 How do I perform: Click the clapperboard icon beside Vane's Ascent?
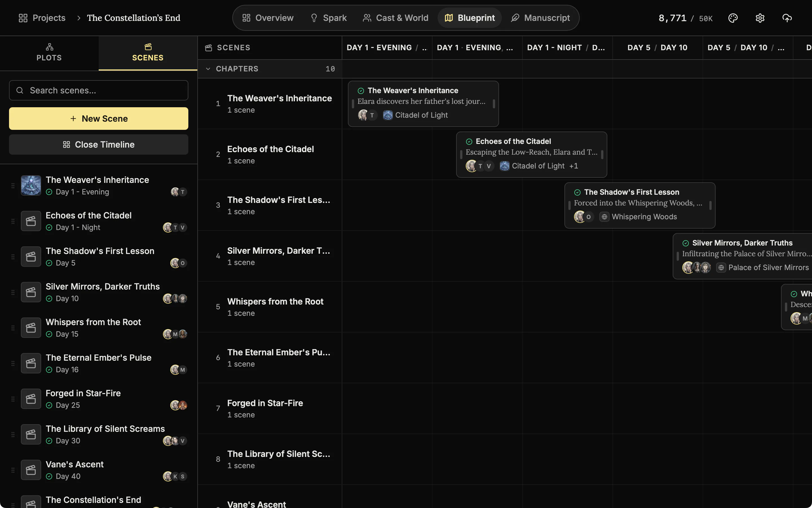[x=31, y=470]
